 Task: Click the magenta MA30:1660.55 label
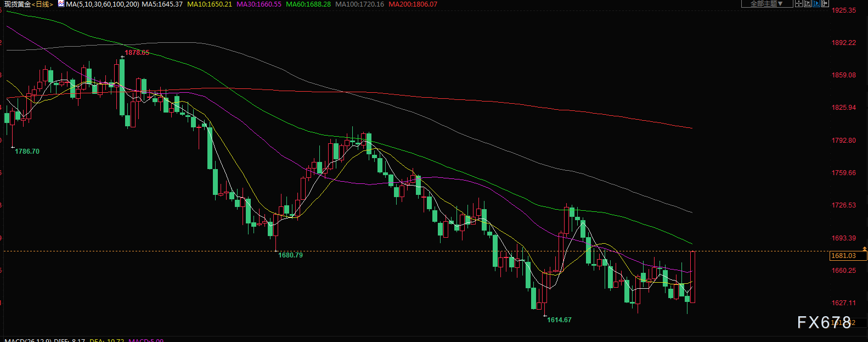tap(259, 4)
